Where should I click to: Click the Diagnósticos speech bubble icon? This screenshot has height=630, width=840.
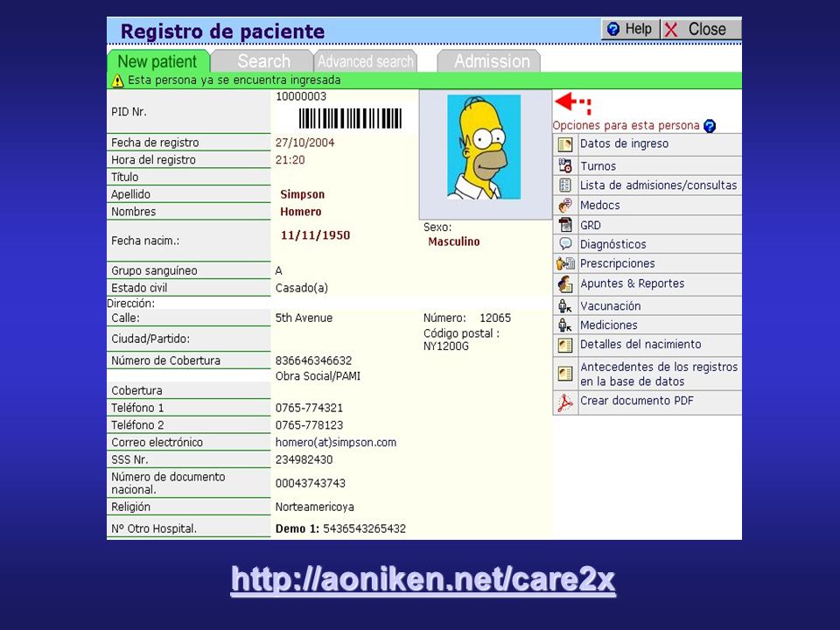[x=564, y=244]
